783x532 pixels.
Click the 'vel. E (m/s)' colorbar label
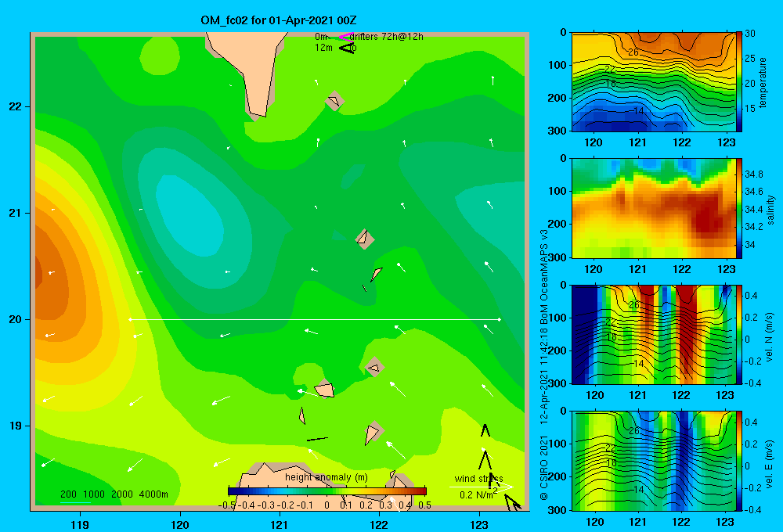coord(770,463)
